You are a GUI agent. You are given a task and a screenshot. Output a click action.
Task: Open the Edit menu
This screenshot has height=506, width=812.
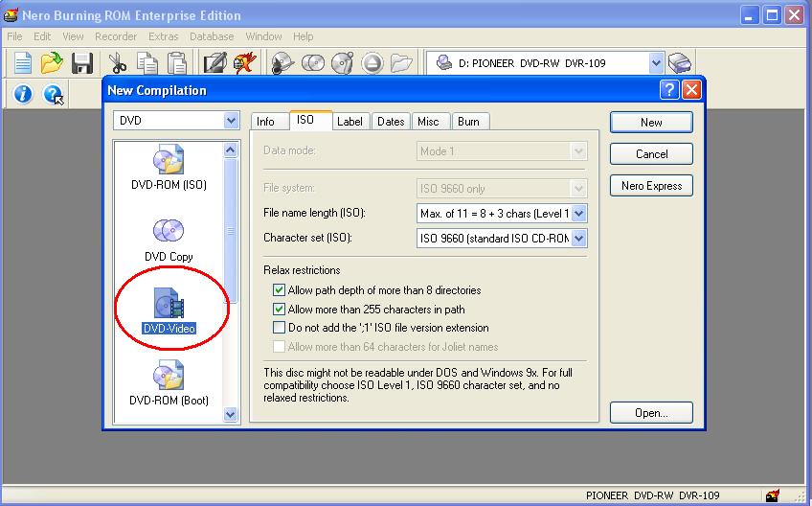coord(42,36)
